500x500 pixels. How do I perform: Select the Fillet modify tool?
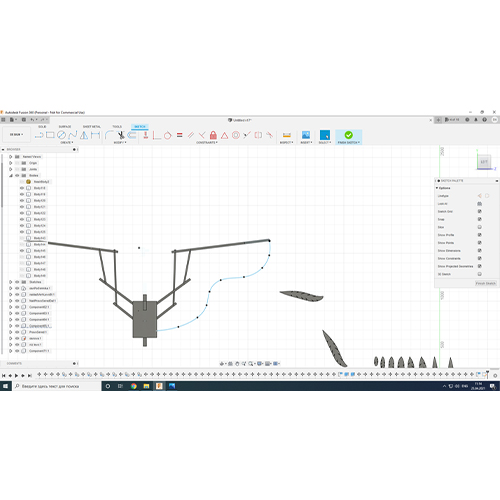tap(109, 135)
